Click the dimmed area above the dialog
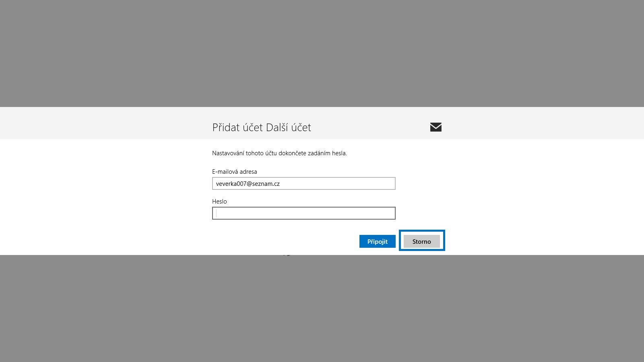The image size is (644, 362). [322, 53]
